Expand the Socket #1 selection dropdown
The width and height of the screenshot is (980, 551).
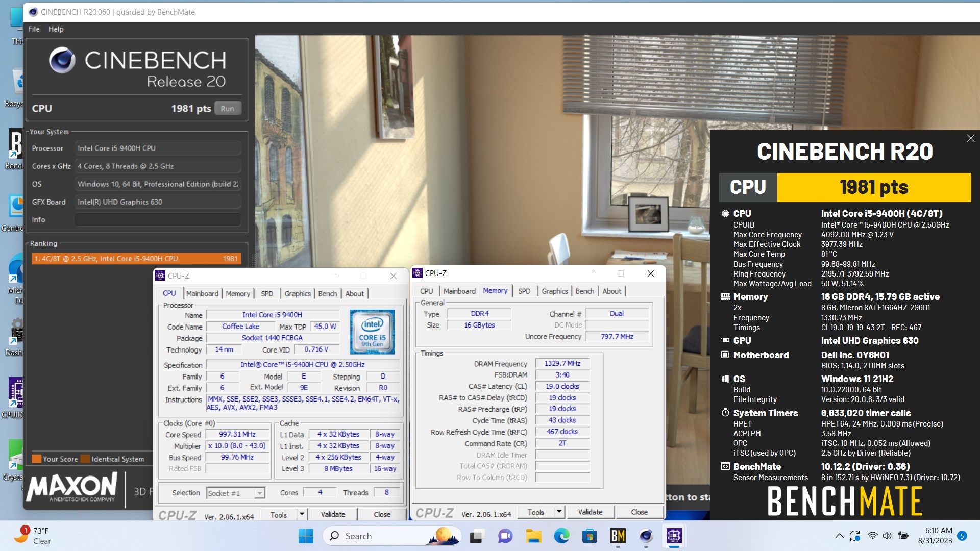tap(260, 493)
